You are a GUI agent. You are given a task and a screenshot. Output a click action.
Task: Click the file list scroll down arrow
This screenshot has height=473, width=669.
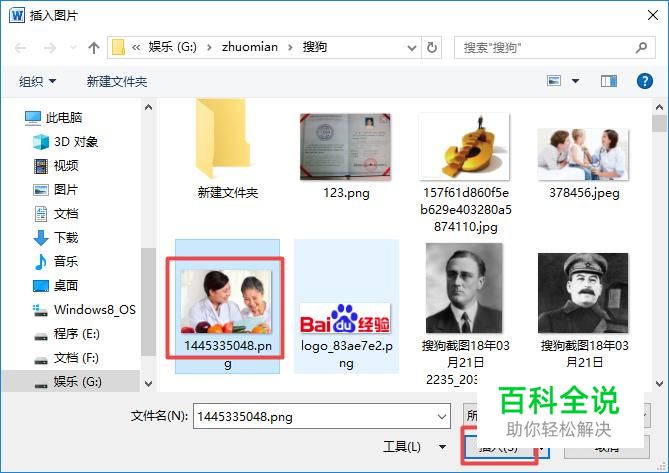point(659,383)
